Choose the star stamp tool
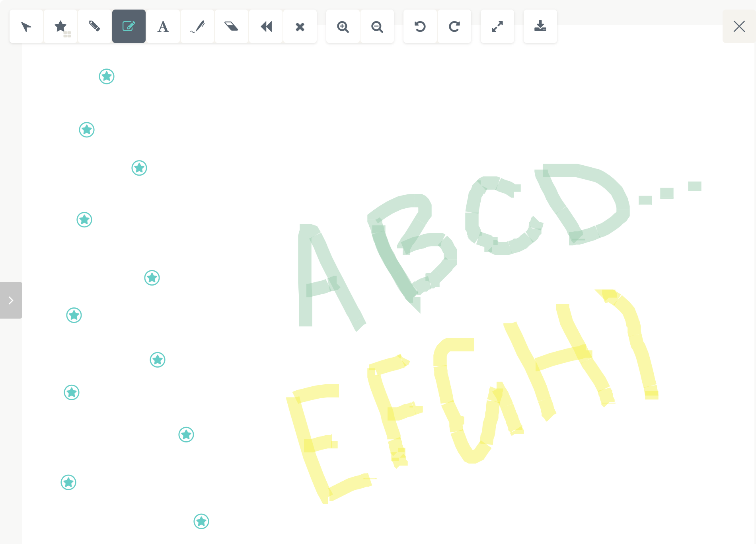756x544 pixels. click(60, 26)
